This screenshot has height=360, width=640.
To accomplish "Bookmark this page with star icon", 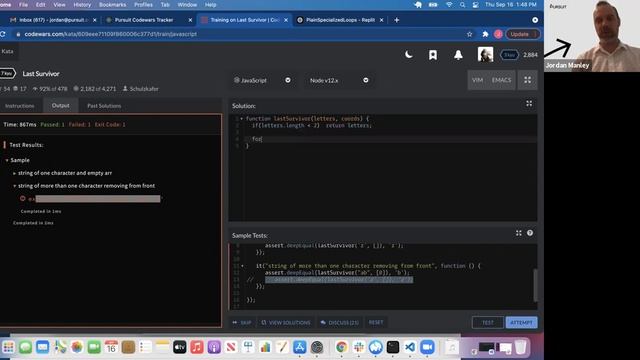I will [469, 34].
